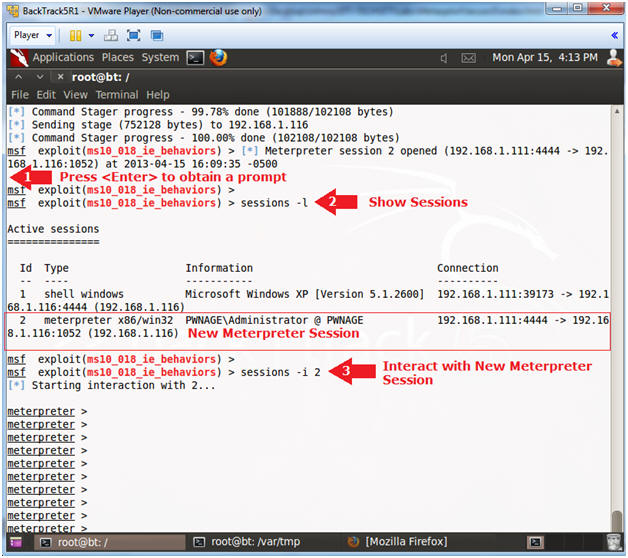The width and height of the screenshot is (628, 558).
Task: Open terminal View menu
Action: pos(75,95)
